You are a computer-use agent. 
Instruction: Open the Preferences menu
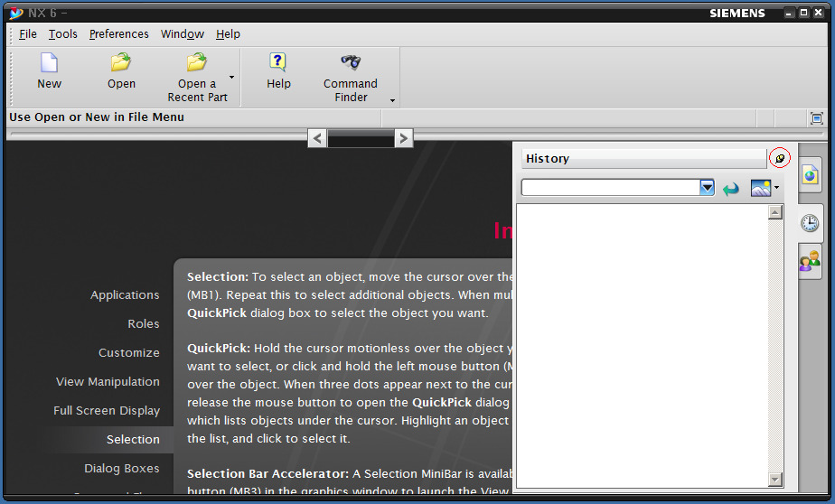(118, 34)
